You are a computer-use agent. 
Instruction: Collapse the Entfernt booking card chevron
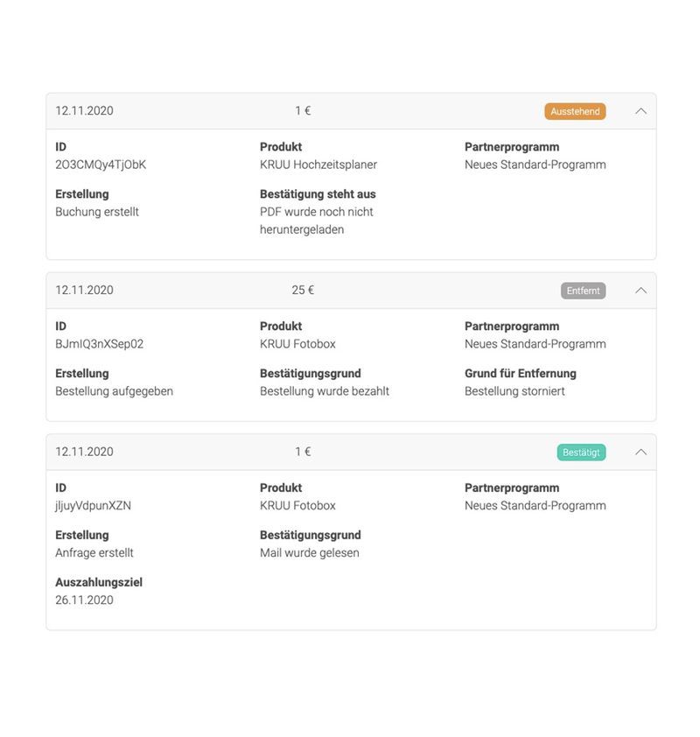pos(640,291)
